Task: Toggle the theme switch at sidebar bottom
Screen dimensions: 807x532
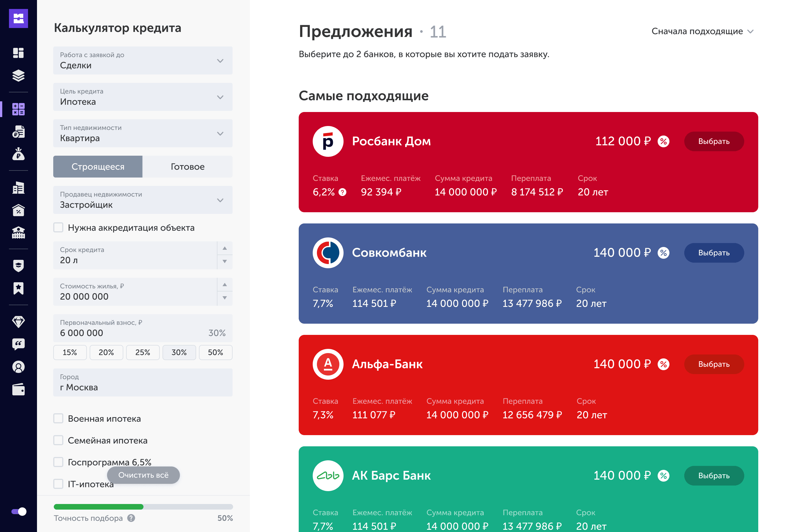Action: coord(19,512)
